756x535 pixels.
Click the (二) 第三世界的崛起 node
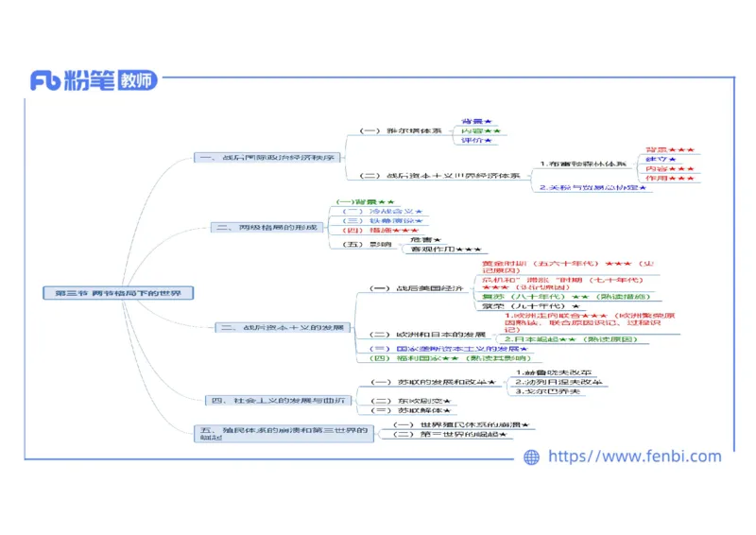(x=455, y=433)
